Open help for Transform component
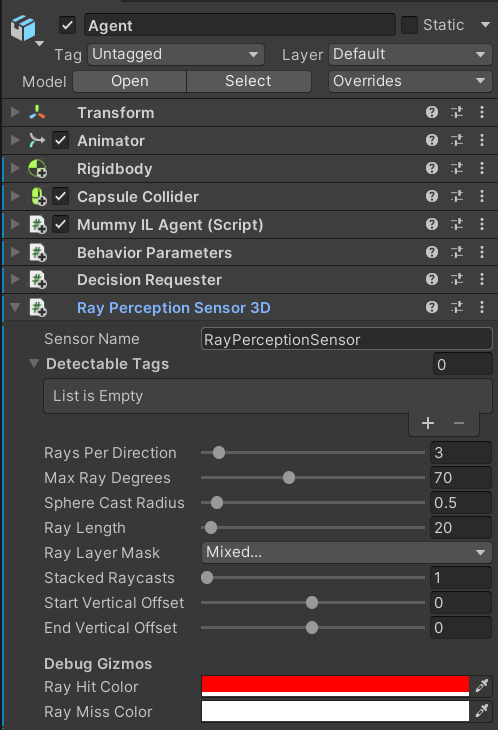The width and height of the screenshot is (498, 730). pos(431,112)
